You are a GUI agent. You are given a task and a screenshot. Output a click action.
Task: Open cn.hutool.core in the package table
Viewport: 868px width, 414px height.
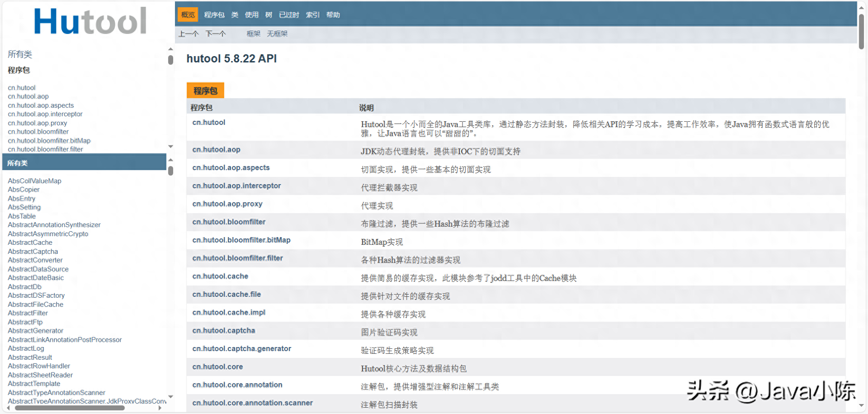coord(217,367)
